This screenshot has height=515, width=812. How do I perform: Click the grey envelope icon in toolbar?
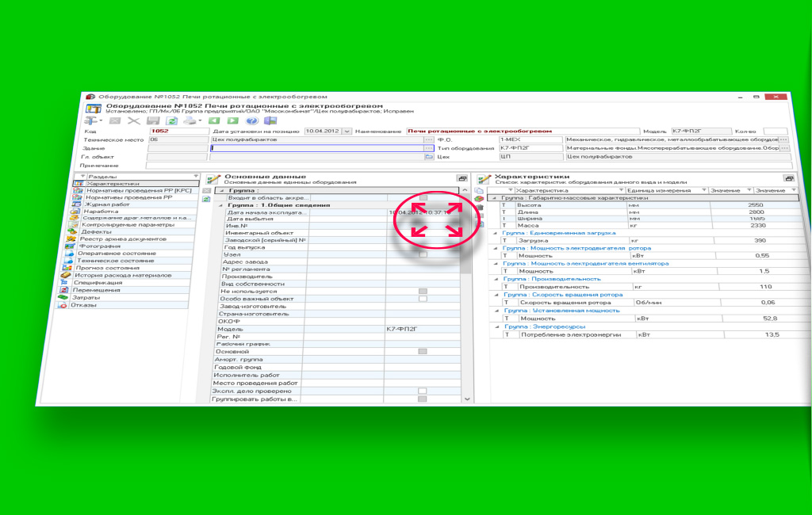tap(115, 120)
